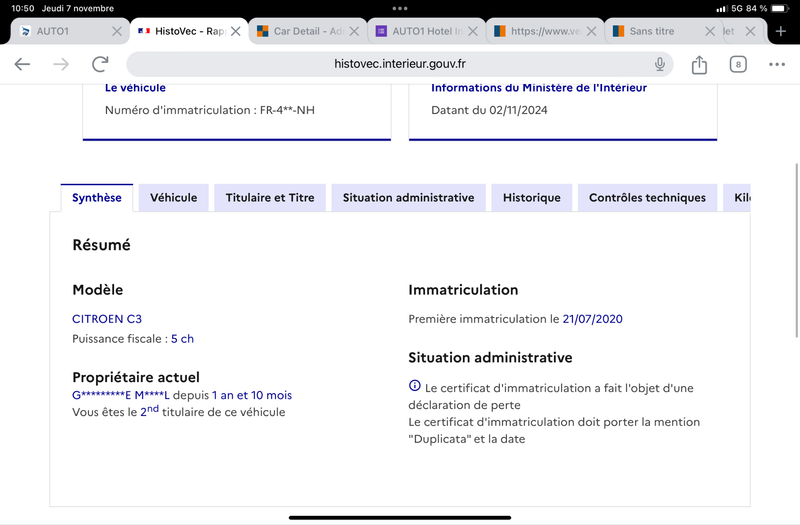Open the Titulaire et Titre tab
The image size is (800, 525).
270,197
